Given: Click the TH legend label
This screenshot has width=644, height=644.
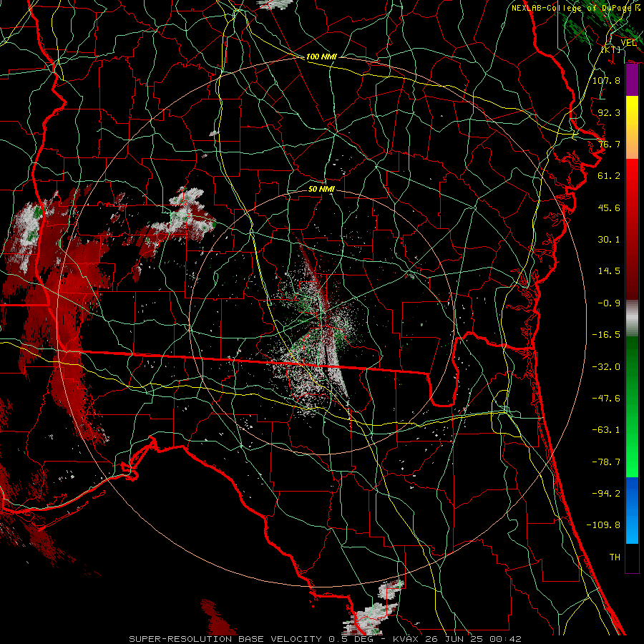Looking at the screenshot, I should 615,557.
